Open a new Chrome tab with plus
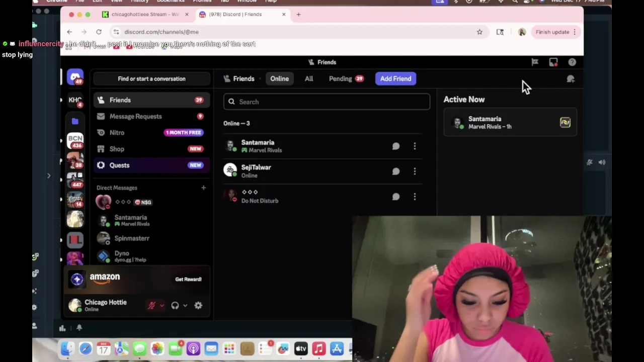Screen dimensions: 644x362 298,14
